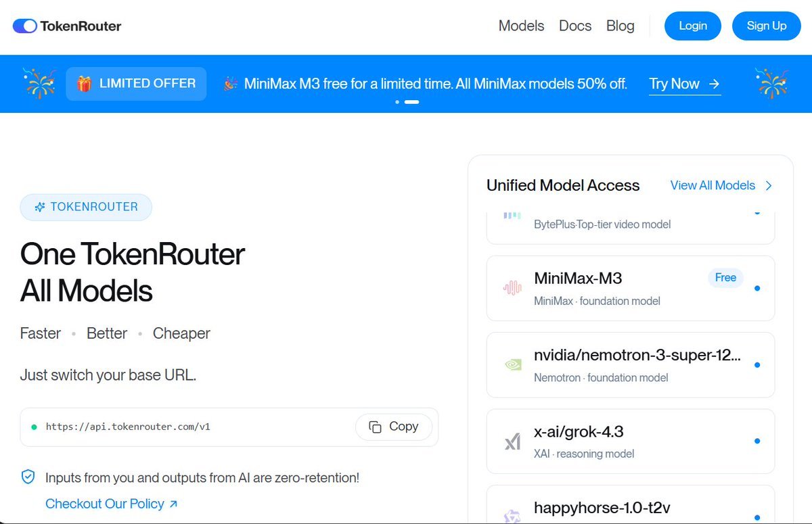The image size is (812, 524).
Task: Click the fireworks icon at banner left
Action: (x=39, y=83)
